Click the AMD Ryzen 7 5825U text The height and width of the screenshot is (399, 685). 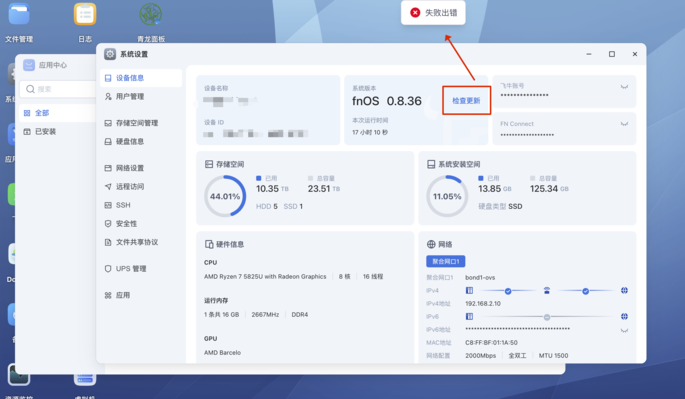[x=265, y=277]
